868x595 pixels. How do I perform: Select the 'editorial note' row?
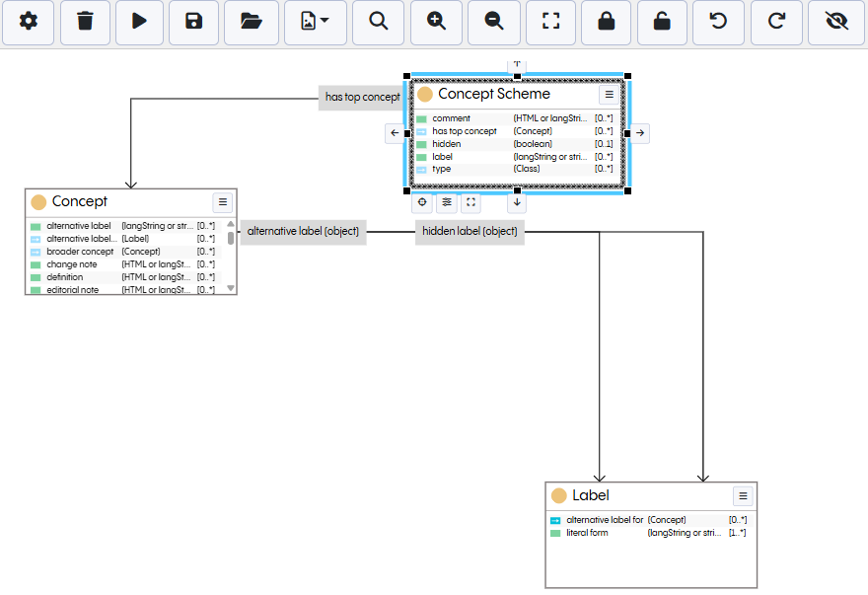tap(125, 289)
